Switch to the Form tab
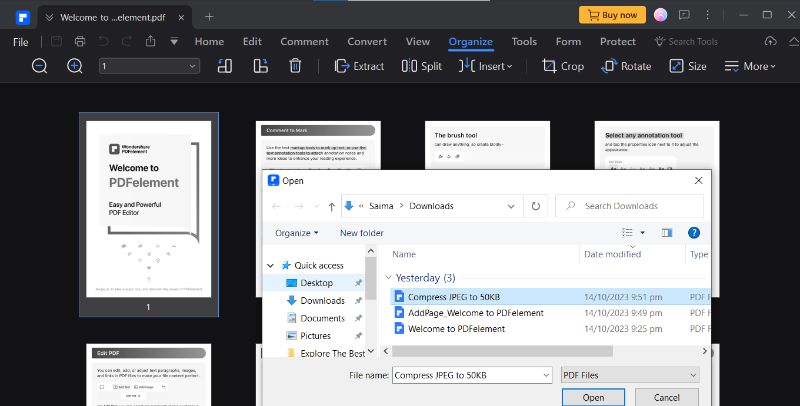 coord(568,42)
